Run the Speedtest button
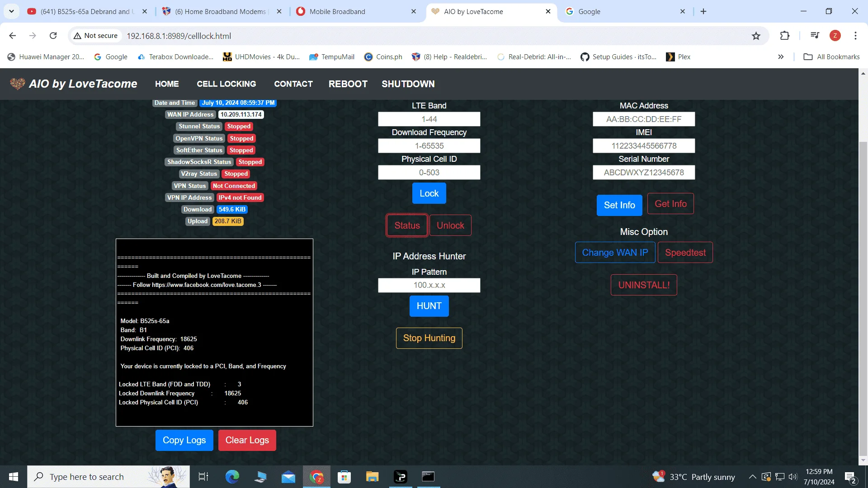 (x=685, y=253)
